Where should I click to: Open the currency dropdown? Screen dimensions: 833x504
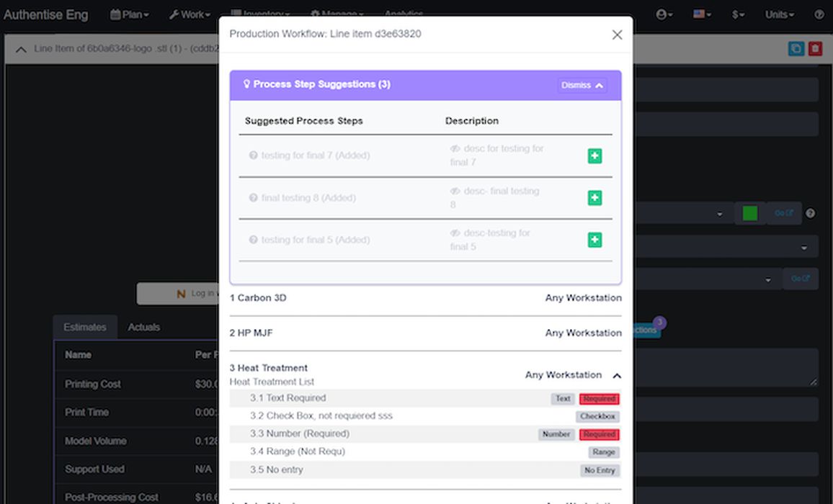click(x=739, y=14)
